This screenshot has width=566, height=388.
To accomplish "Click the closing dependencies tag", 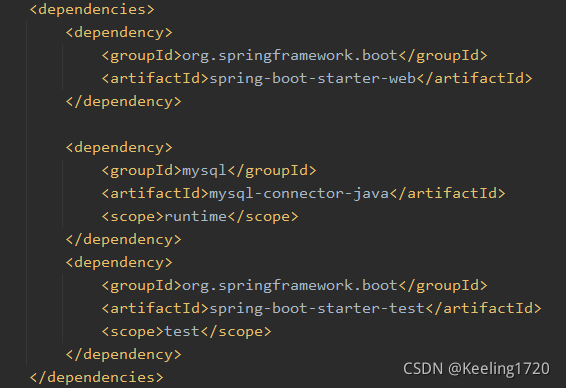I will pos(96,378).
